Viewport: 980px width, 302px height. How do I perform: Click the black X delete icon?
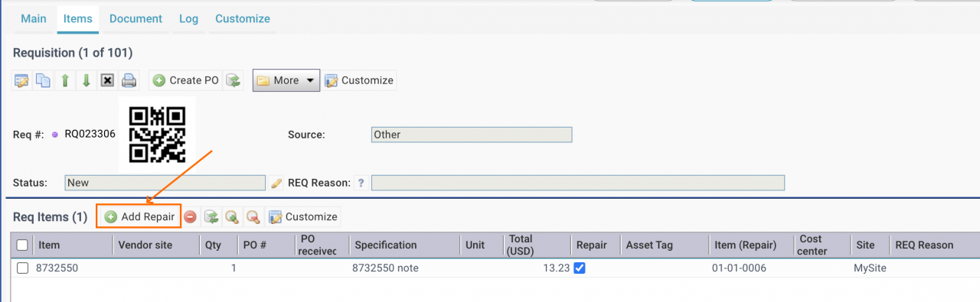pos(108,80)
